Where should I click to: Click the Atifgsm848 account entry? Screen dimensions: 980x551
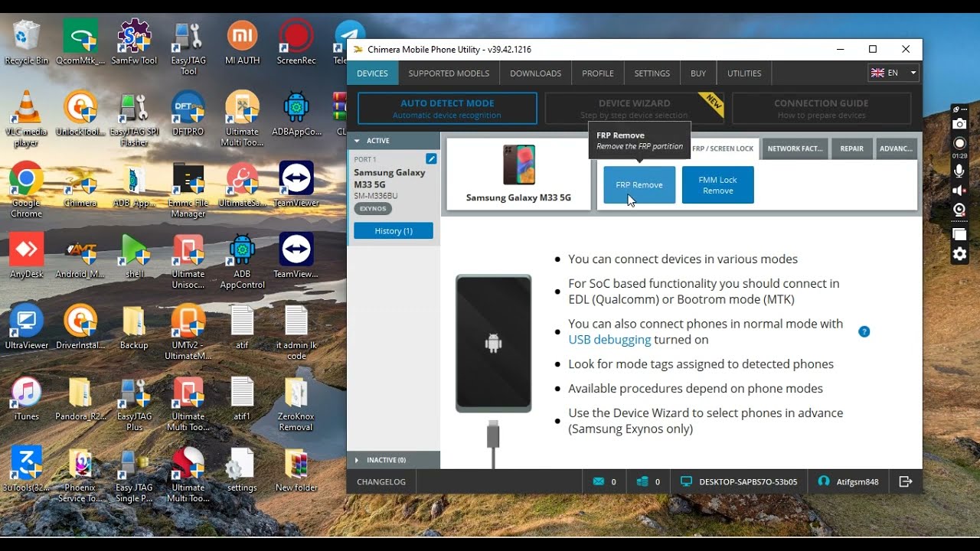point(848,482)
